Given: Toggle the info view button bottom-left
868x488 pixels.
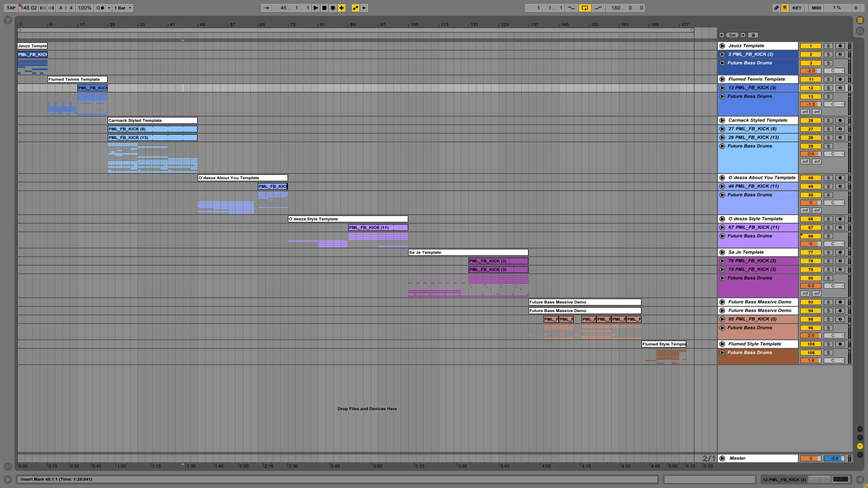Looking at the screenshot, I should tap(8, 479).
